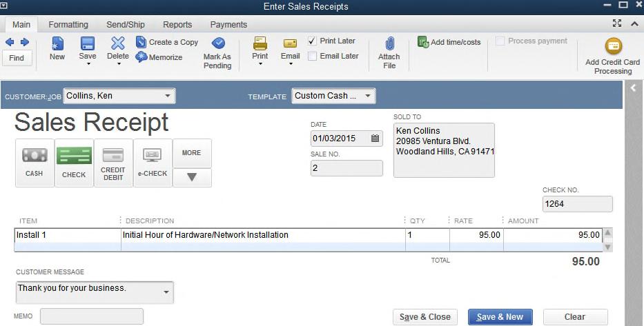Open Email options dropdown arrow
The width and height of the screenshot is (644, 326).
291,64
